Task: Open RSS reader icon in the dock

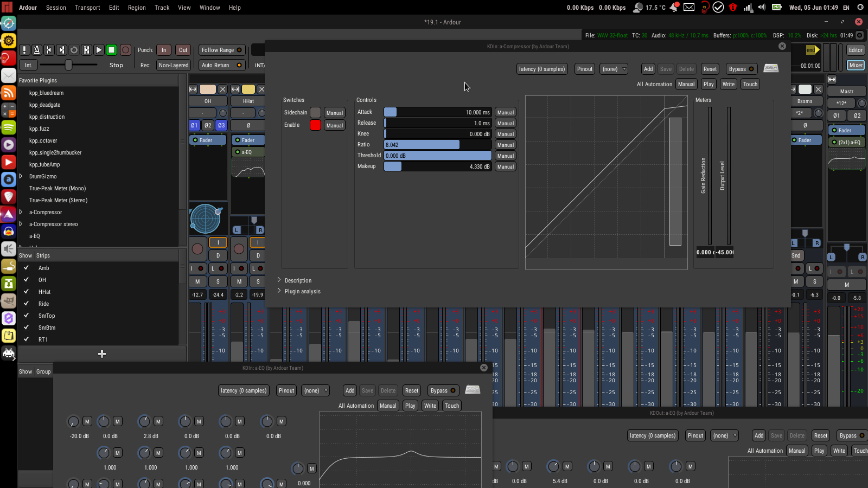Action: click(9, 93)
